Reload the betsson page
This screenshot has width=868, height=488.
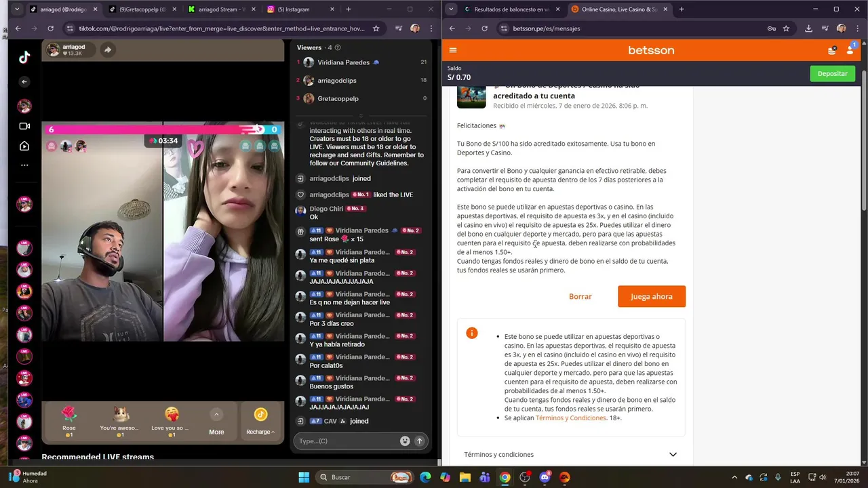(484, 28)
